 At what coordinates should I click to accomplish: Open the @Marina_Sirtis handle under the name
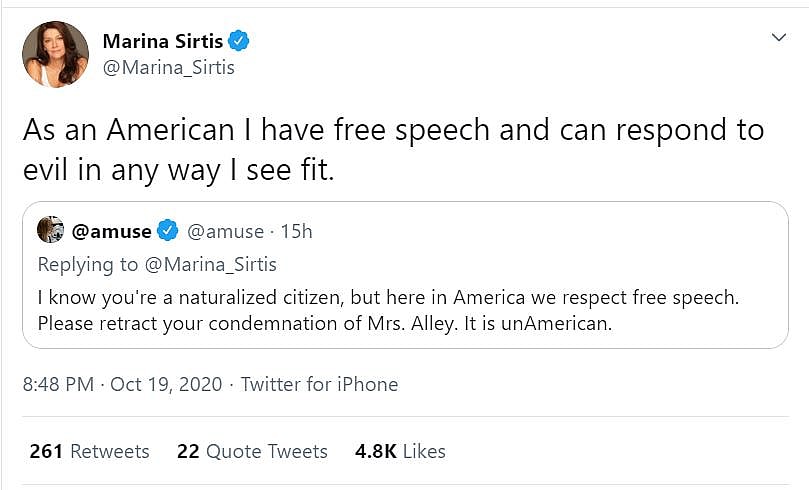coord(168,68)
